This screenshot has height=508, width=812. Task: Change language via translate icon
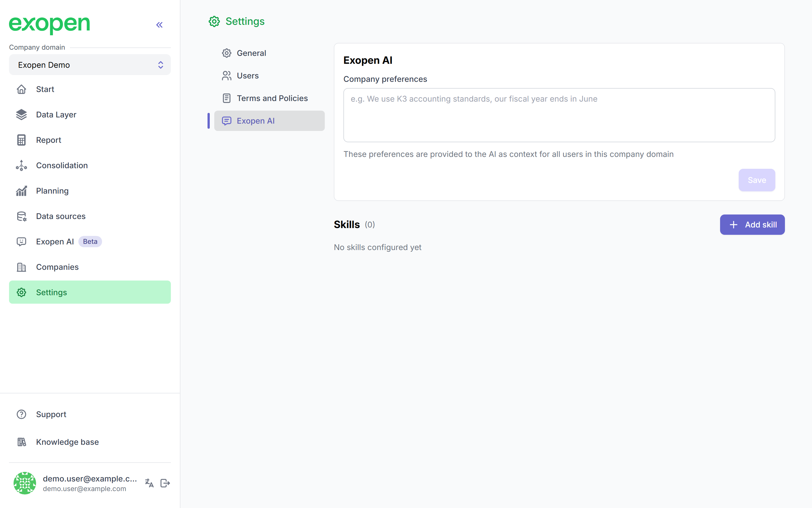149,483
